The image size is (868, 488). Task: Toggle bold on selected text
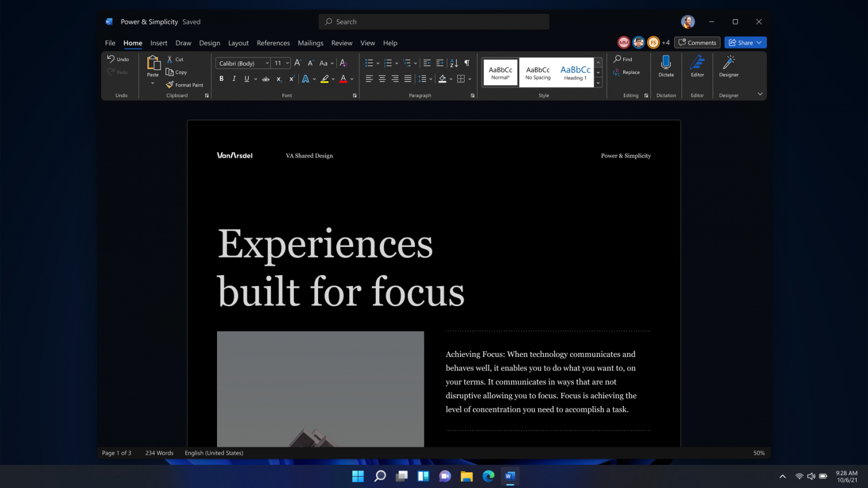[x=221, y=79]
